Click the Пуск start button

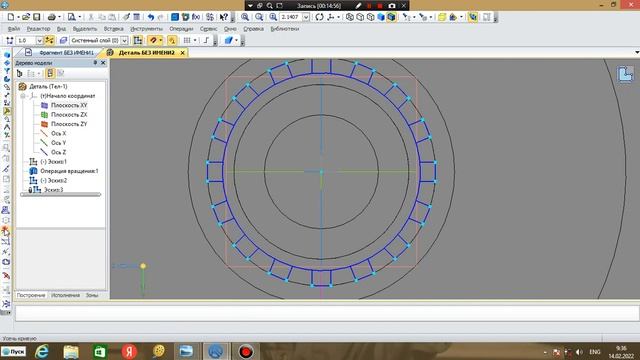[13, 351]
